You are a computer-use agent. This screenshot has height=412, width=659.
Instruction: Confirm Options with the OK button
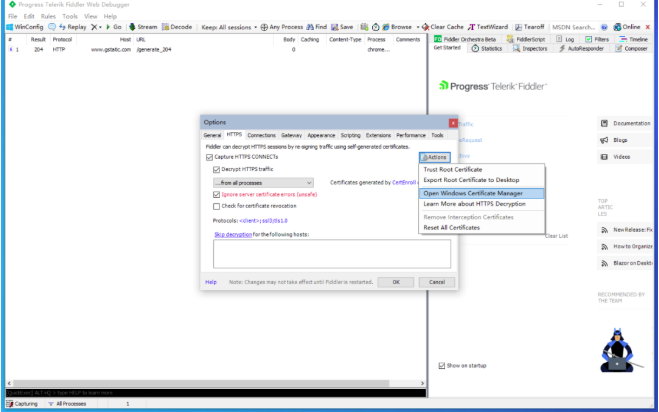396,282
